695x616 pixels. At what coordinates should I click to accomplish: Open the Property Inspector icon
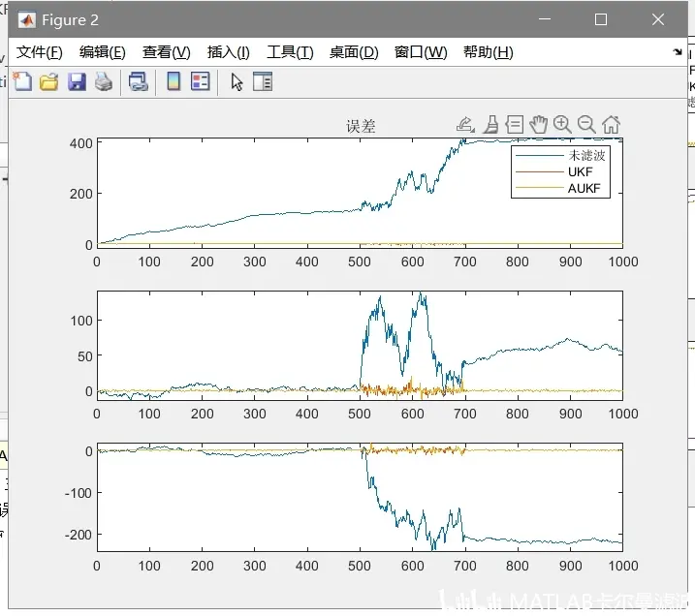pos(263,81)
